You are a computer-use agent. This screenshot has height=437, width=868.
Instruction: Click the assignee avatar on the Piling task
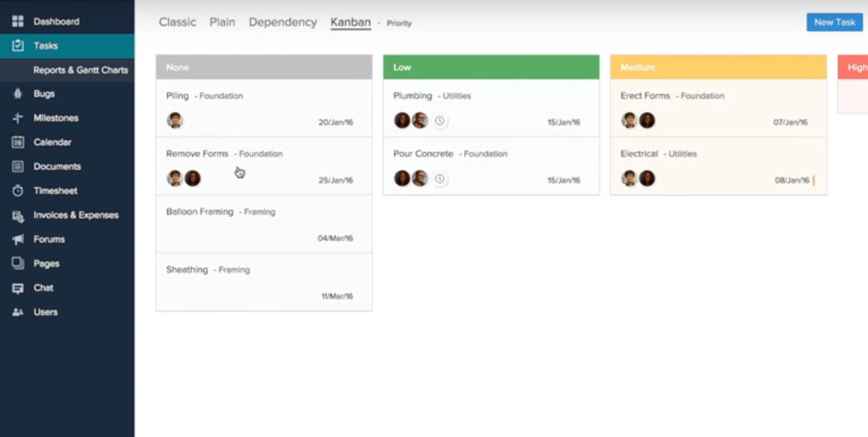click(174, 120)
